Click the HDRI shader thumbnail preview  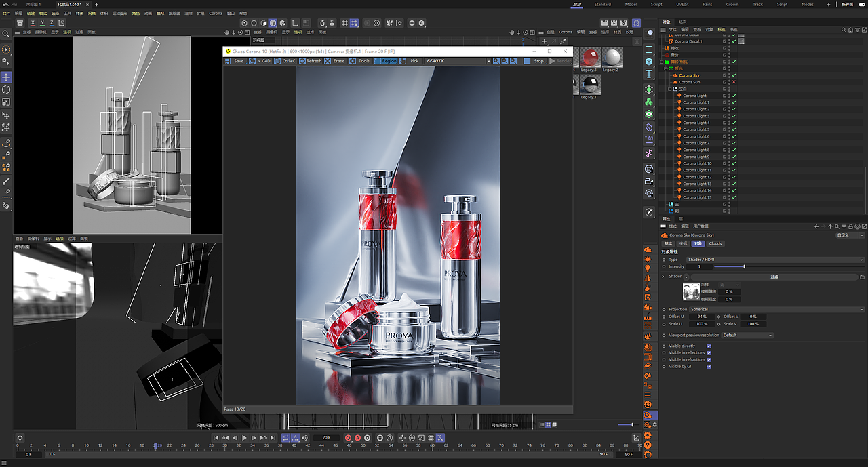pyautogui.click(x=691, y=292)
